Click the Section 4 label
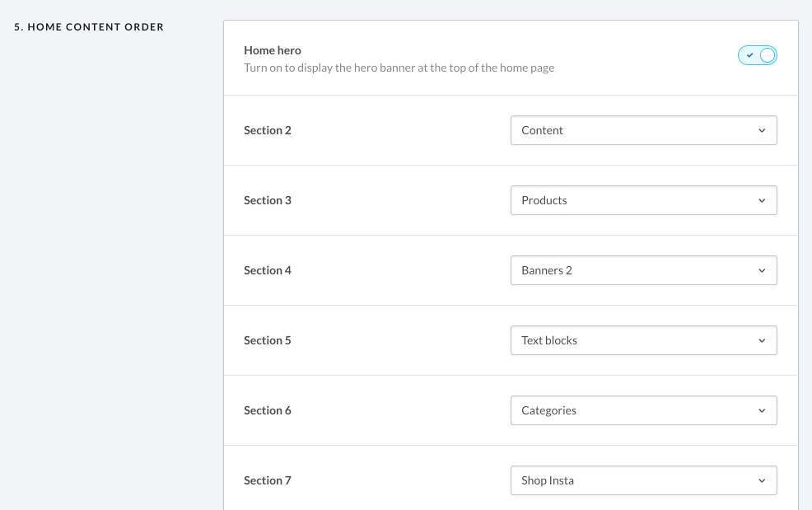 [268, 270]
